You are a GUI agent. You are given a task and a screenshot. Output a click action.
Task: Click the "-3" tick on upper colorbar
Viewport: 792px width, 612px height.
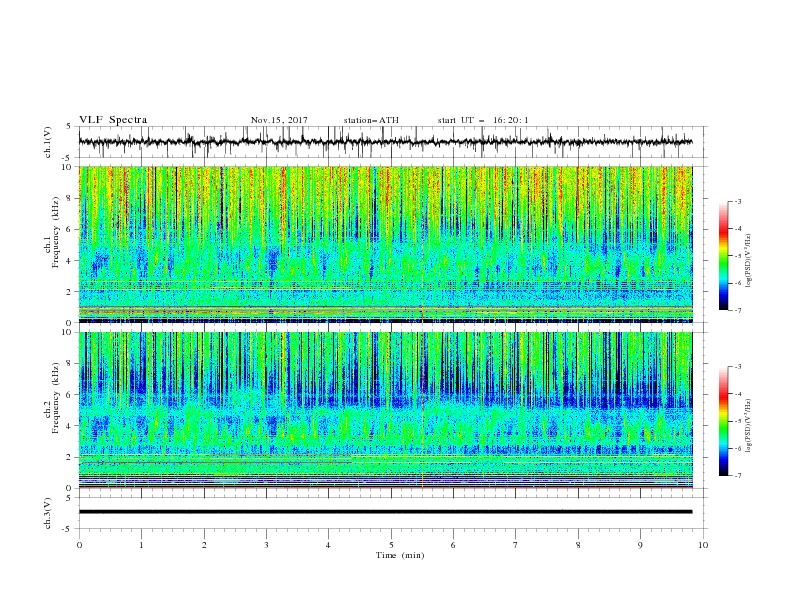coord(737,201)
